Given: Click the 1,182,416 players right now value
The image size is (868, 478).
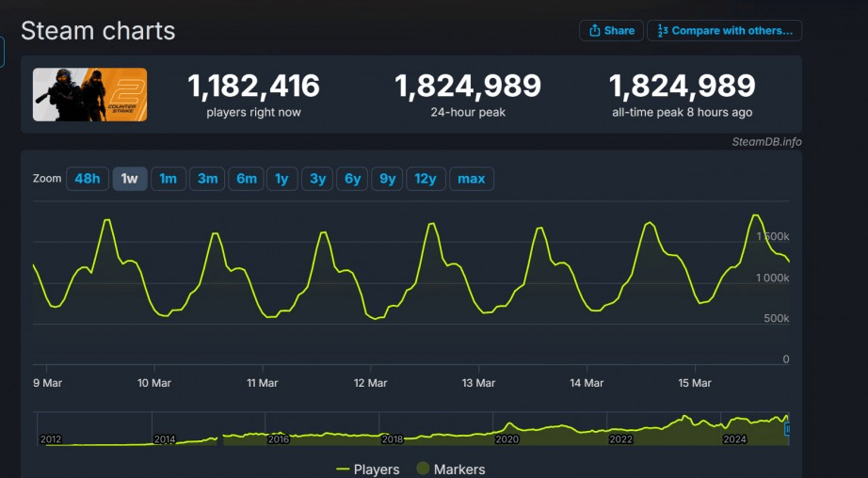Looking at the screenshot, I should tap(254, 86).
